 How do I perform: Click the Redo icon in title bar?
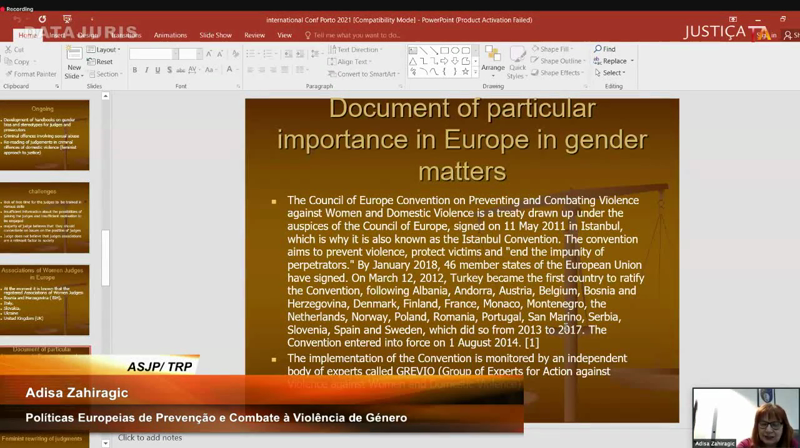42,19
